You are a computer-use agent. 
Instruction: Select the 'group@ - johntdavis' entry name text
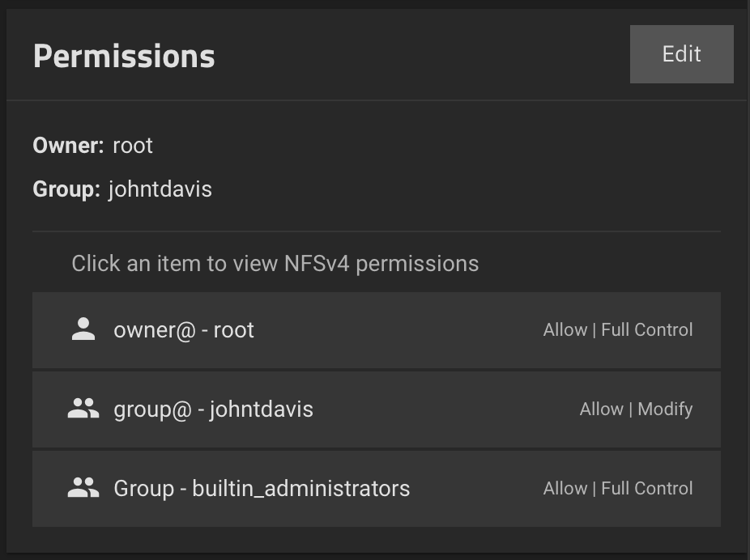213,409
